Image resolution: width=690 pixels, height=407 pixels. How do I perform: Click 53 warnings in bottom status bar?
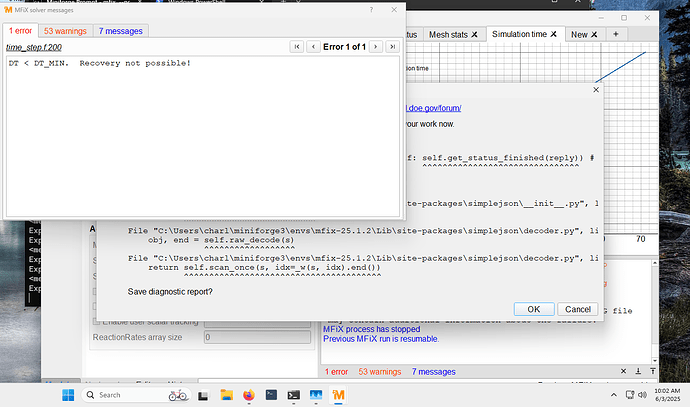380,372
